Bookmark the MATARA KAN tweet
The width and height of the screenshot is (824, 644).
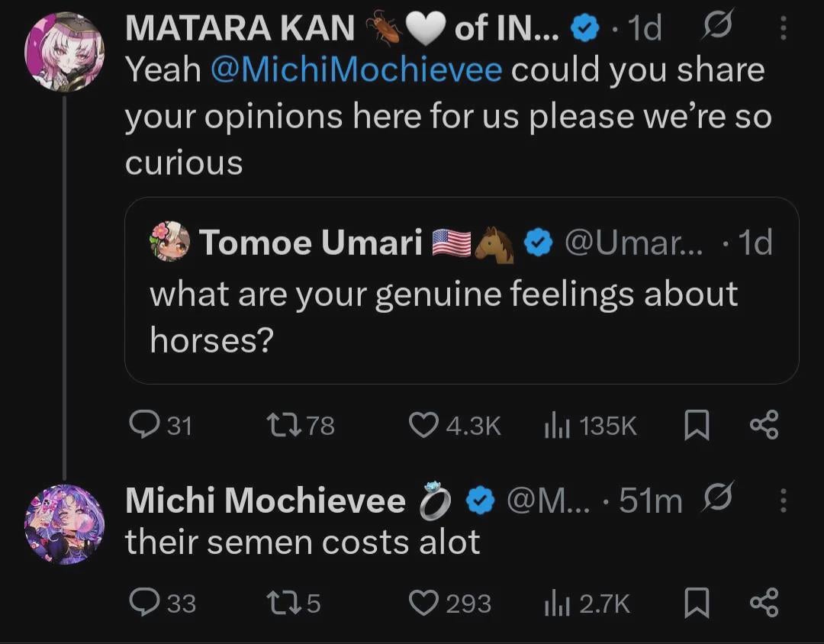coord(696,425)
